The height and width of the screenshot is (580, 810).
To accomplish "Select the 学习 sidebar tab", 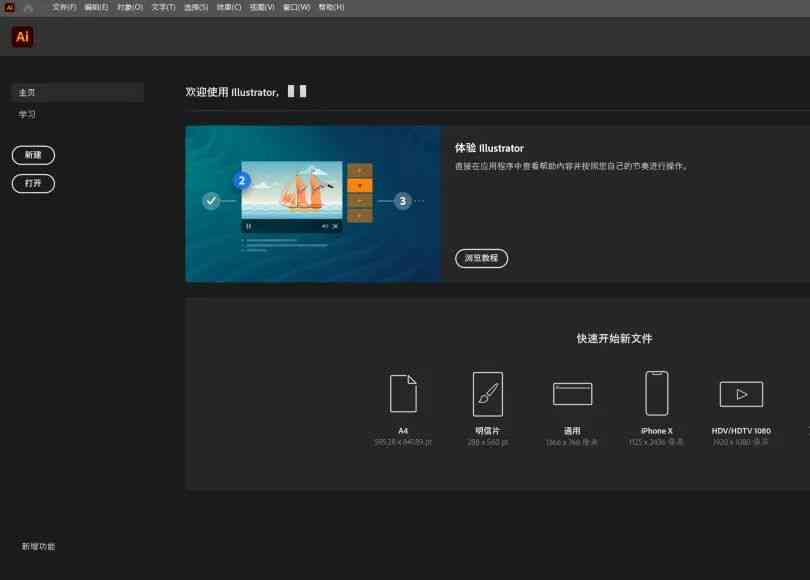I will (27, 115).
